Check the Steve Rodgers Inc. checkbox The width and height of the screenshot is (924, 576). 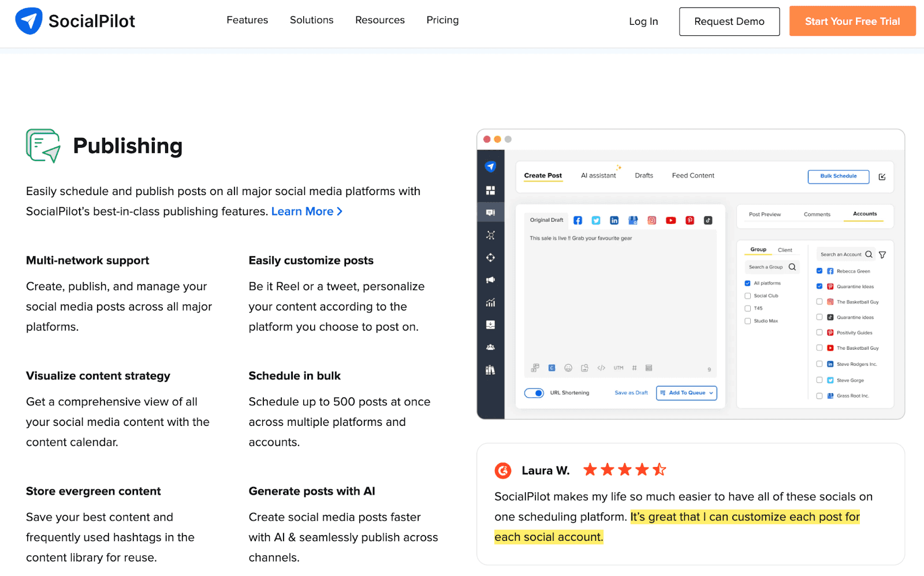point(819,364)
